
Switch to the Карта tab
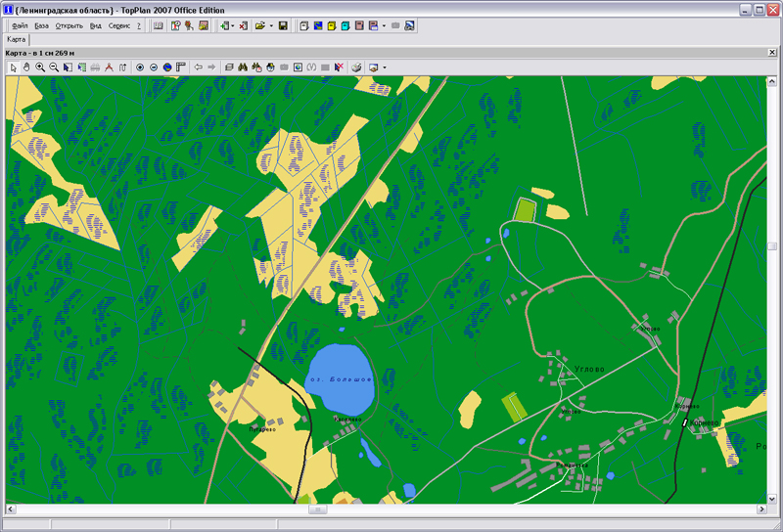pos(18,39)
